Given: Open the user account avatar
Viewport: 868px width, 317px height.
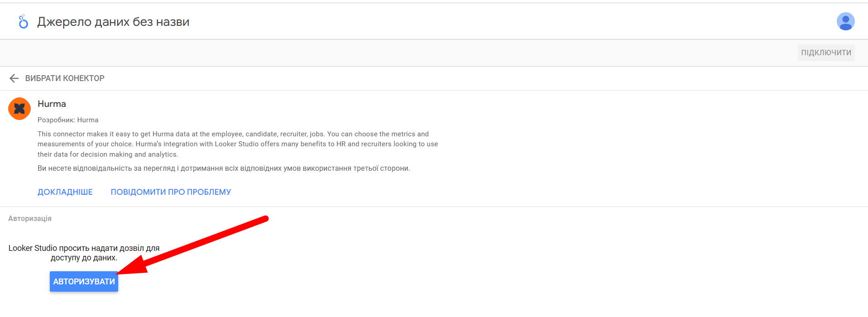Looking at the screenshot, I should [845, 21].
